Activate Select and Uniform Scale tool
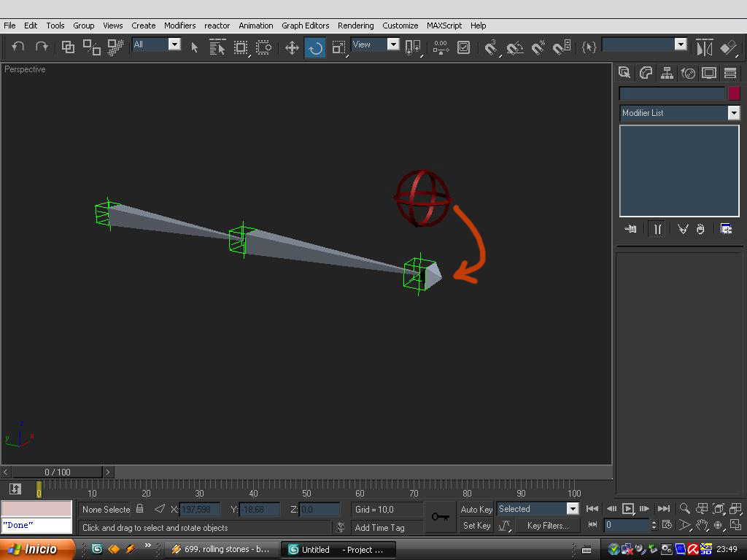Screen dimensions: 747x560 (338, 47)
